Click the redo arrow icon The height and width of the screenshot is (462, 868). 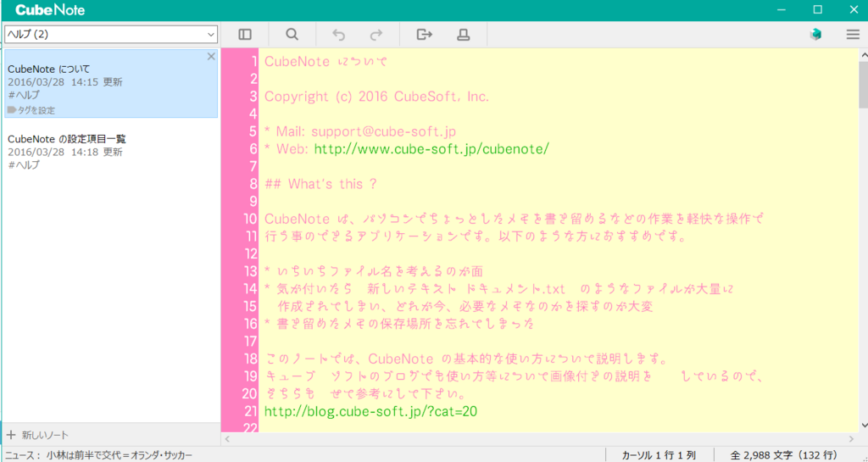[376, 35]
